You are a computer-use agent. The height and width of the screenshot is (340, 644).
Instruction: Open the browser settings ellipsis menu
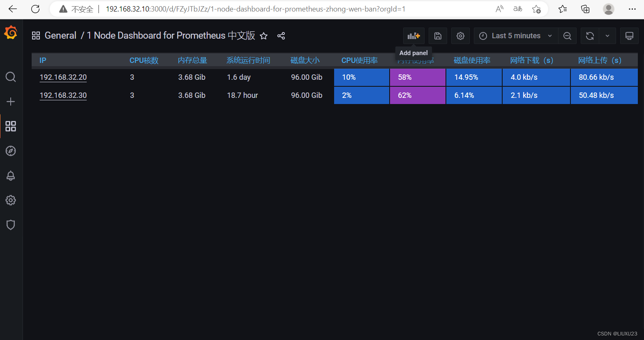(x=632, y=9)
